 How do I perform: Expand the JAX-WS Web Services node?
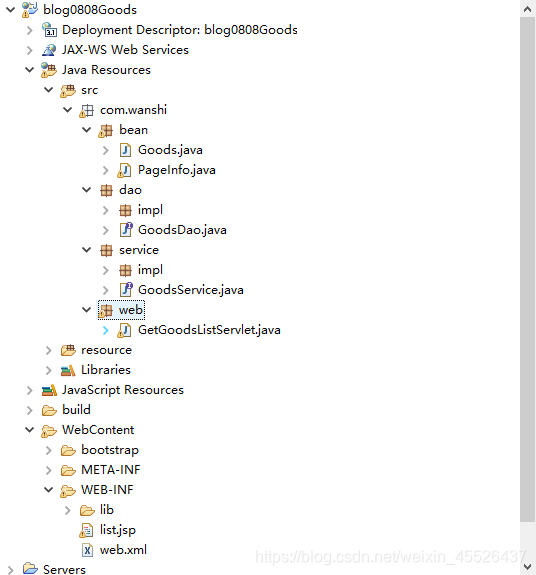tap(30, 50)
